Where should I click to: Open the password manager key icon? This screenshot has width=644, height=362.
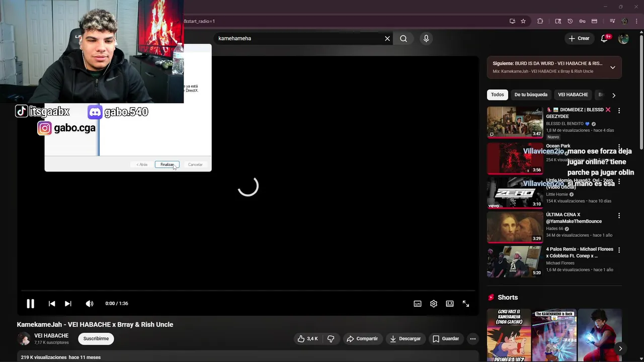tap(582, 21)
